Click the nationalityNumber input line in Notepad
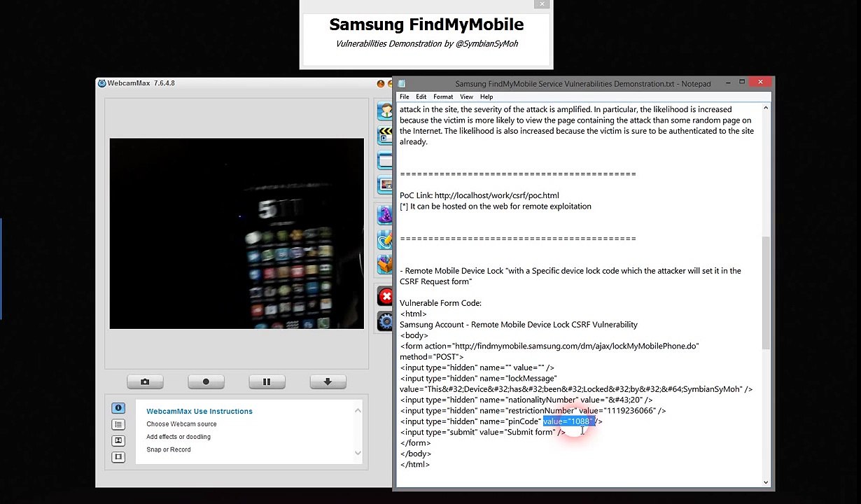 [x=526, y=400]
